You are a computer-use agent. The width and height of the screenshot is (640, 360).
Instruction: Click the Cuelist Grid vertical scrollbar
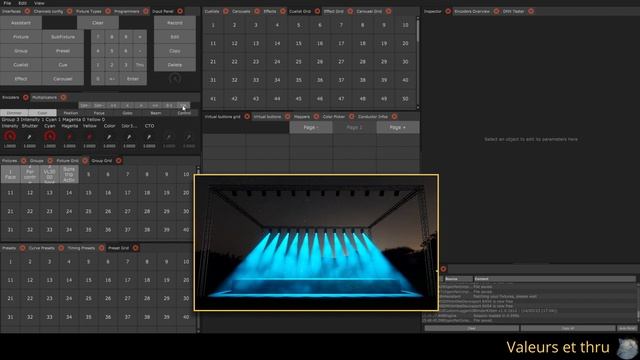tap(418, 63)
